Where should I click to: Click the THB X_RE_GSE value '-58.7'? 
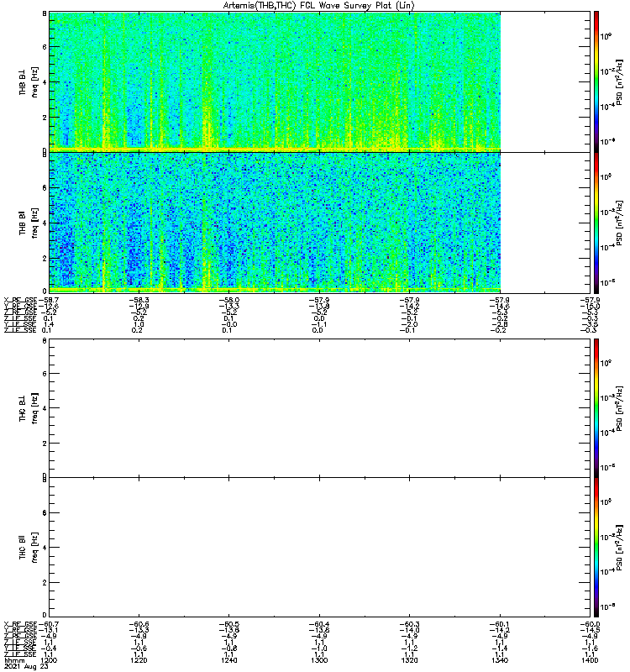(x=48, y=300)
